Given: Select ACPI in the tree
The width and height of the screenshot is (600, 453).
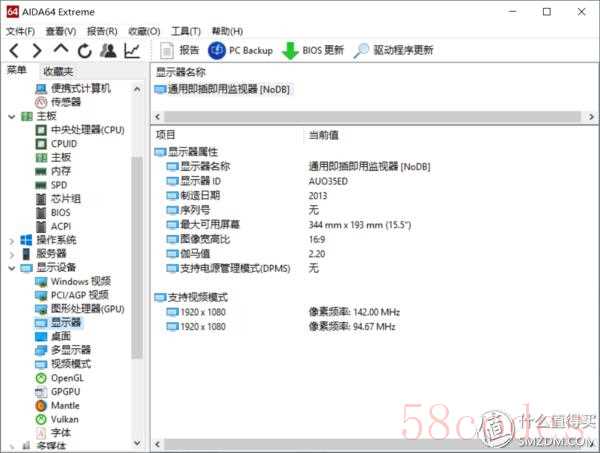Looking at the screenshot, I should click(53, 226).
